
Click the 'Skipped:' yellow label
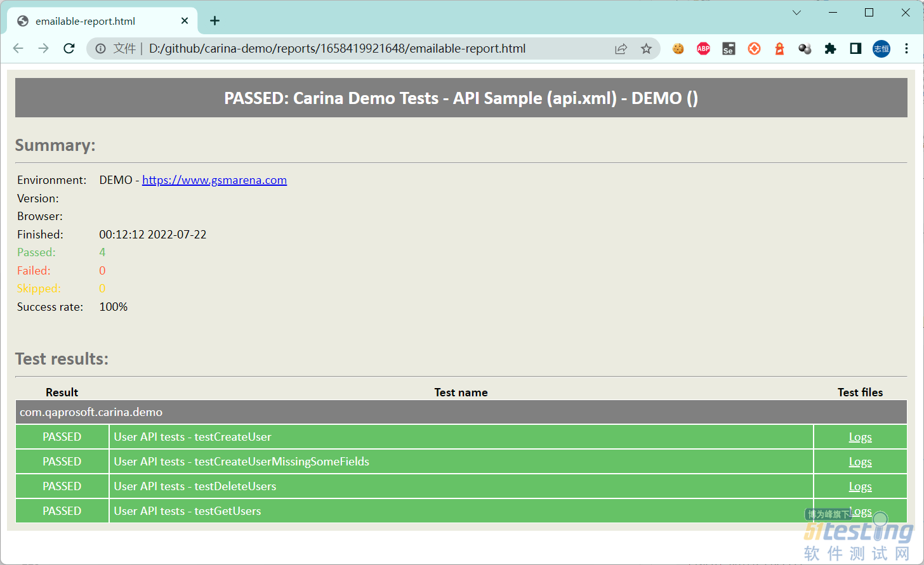coord(39,289)
